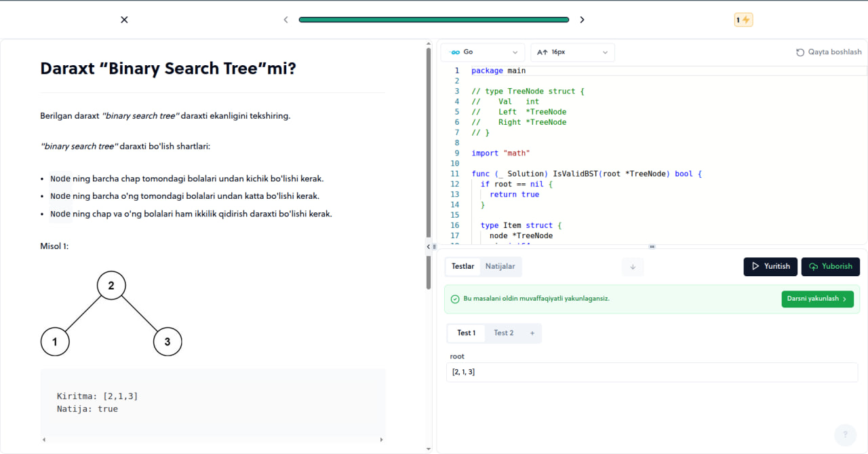868x454 pixels.
Task: Go to previous step with left chevron
Action: (285, 20)
